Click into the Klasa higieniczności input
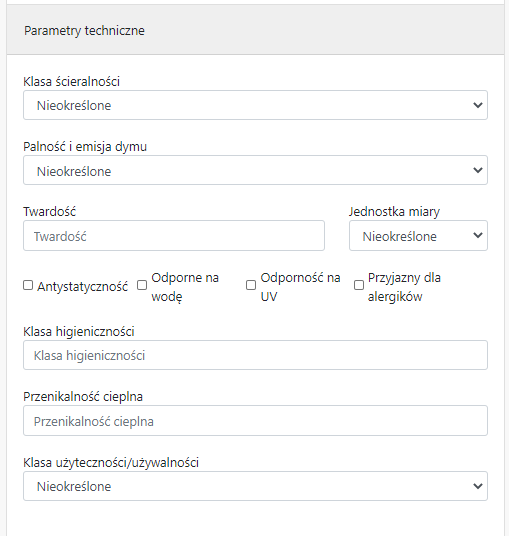 (255, 355)
